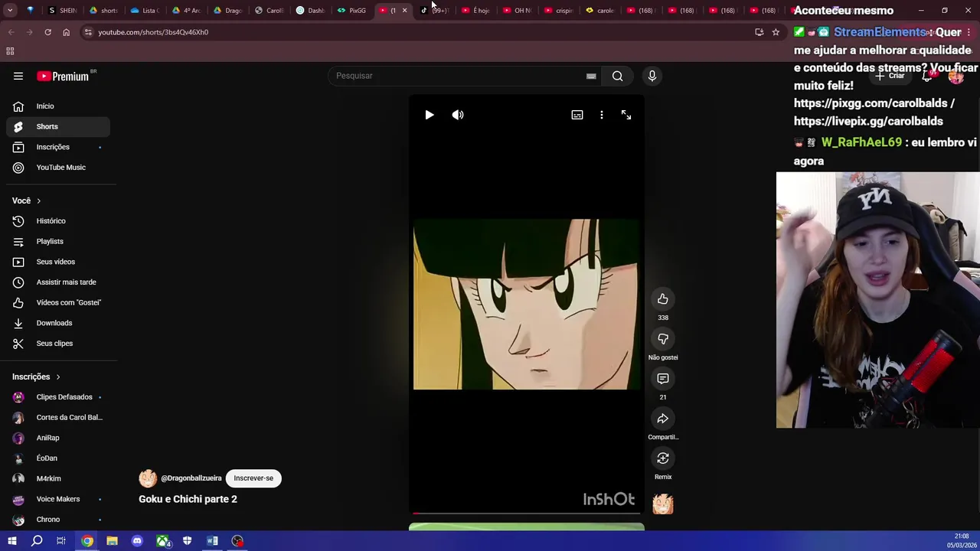Open the on-screen keyboard icon in search

tap(591, 76)
